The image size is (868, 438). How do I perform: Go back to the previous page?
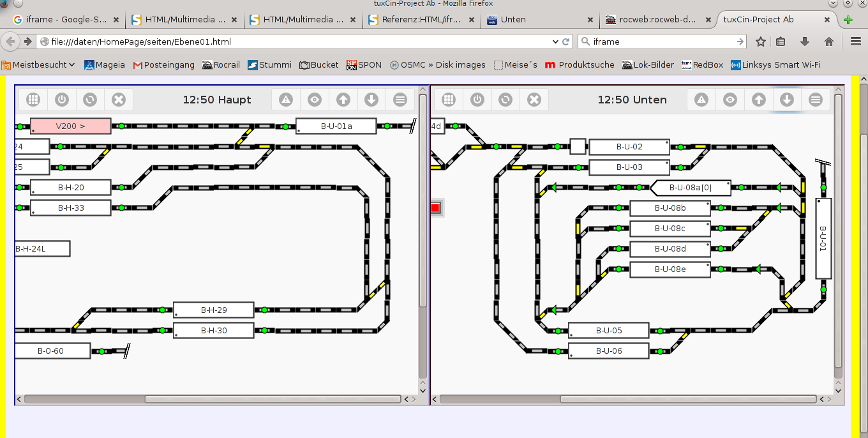pyautogui.click(x=11, y=42)
